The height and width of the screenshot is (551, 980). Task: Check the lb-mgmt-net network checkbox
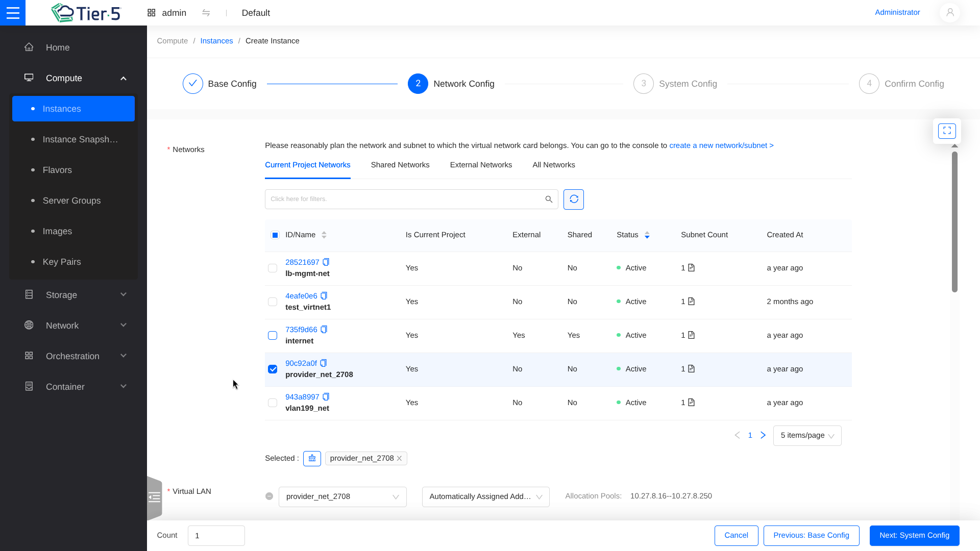(x=273, y=268)
